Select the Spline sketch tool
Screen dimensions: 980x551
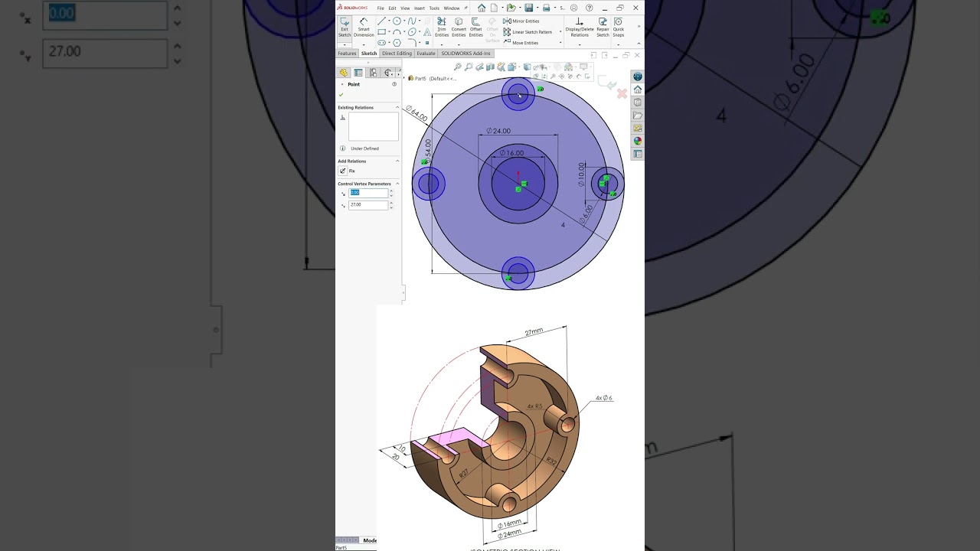pyautogui.click(x=411, y=21)
